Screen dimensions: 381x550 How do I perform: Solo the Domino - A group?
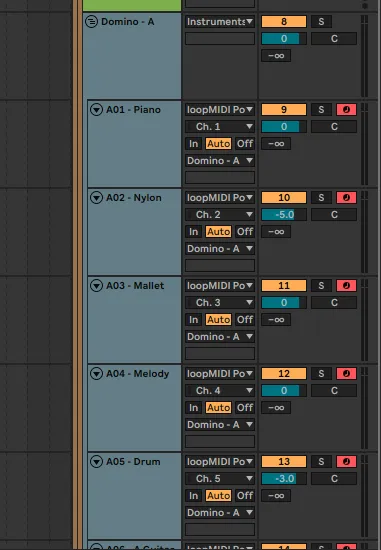[x=321, y=22]
